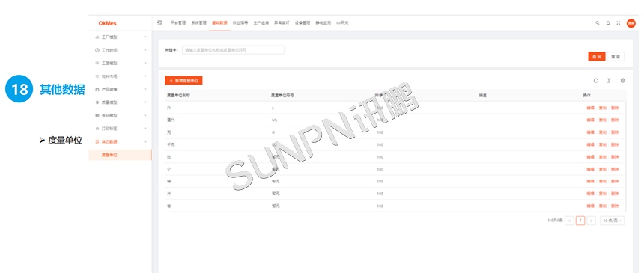This screenshot has width=644, height=273.
Task: Click 复制 in the 升 (L) row
Action: pyautogui.click(x=603, y=108)
